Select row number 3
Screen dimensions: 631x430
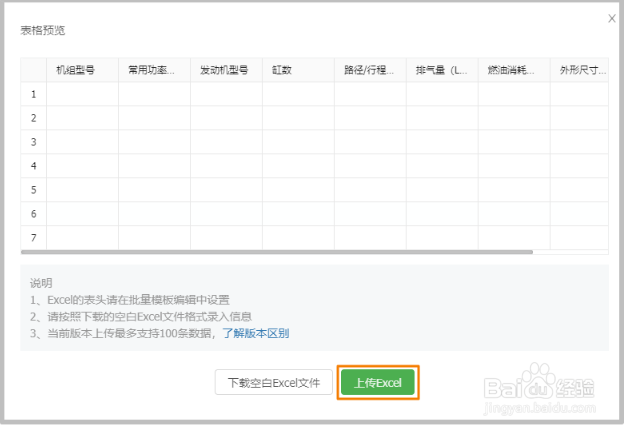click(x=34, y=142)
